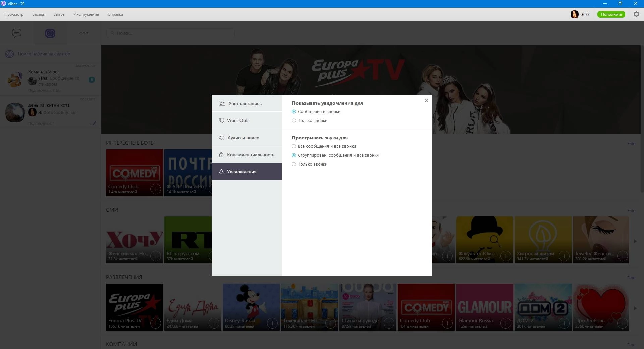Click the search field 'Поиск...'
644x349 pixels.
point(170,33)
